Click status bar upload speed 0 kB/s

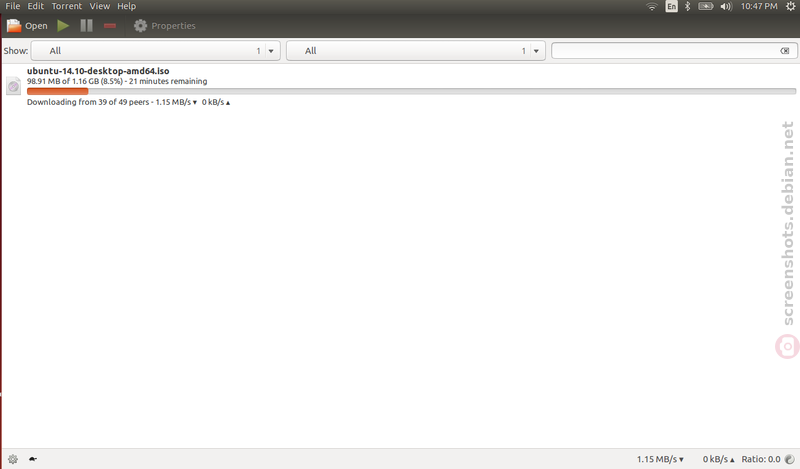pos(718,459)
